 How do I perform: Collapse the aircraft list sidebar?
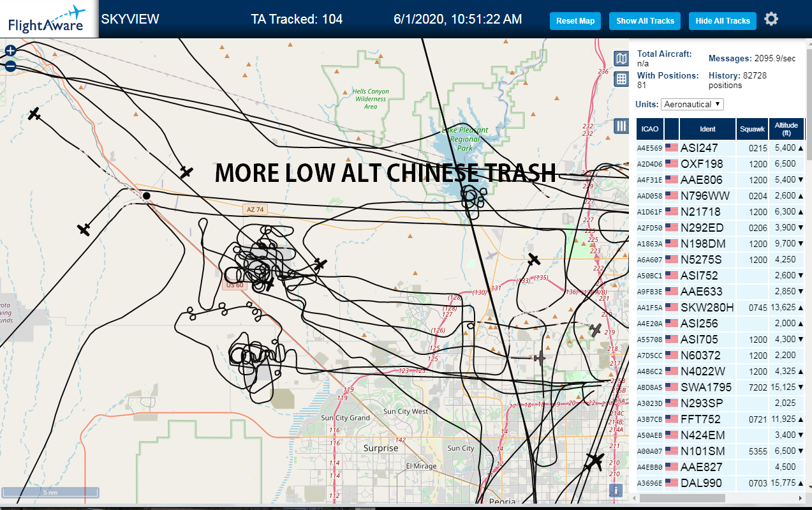point(621,126)
